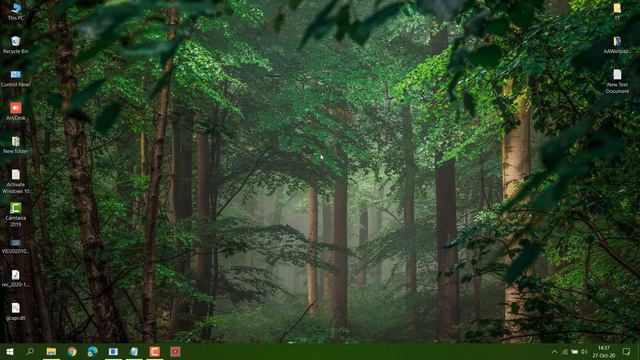Launch Google Chrome from taskbar

[x=72, y=351]
